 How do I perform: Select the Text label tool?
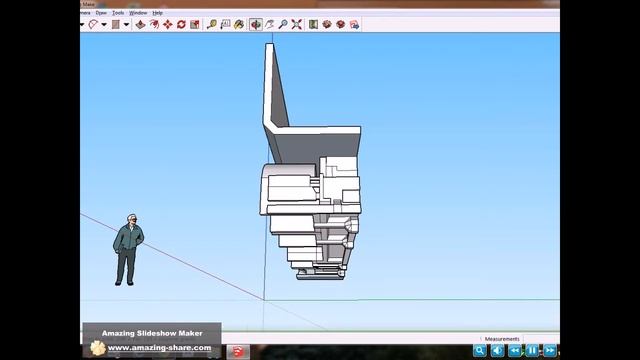[225, 24]
